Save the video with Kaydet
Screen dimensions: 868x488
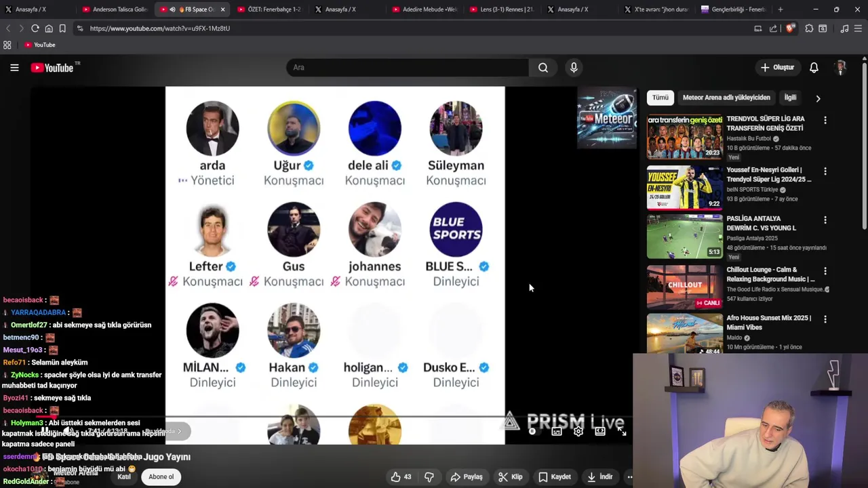pos(555,476)
